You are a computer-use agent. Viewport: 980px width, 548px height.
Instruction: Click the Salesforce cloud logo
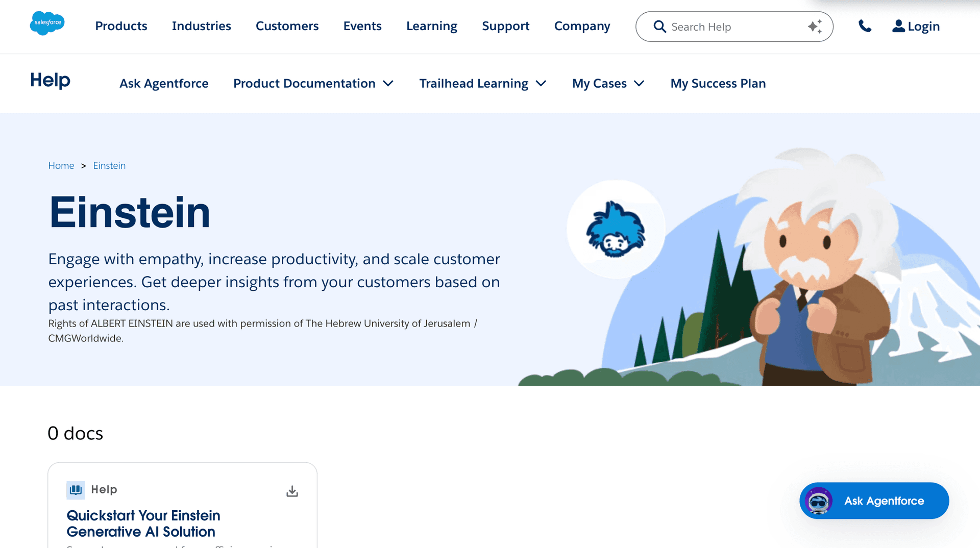click(47, 23)
